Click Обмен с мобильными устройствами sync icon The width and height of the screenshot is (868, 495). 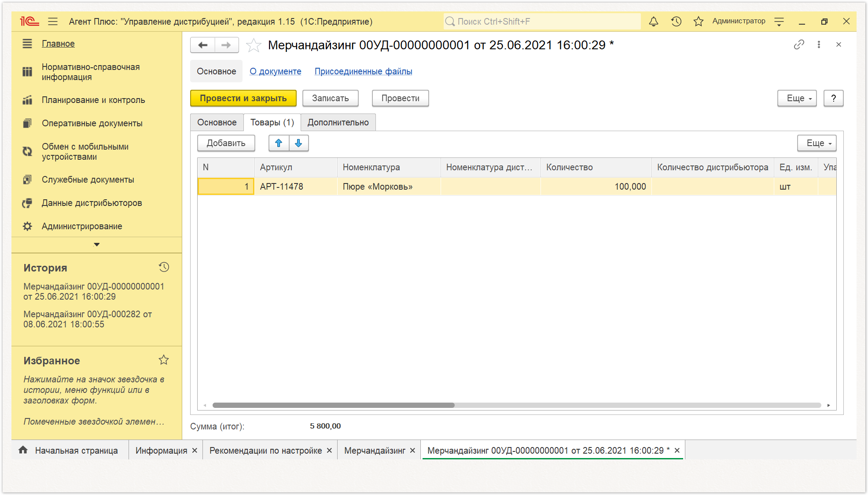(x=27, y=151)
